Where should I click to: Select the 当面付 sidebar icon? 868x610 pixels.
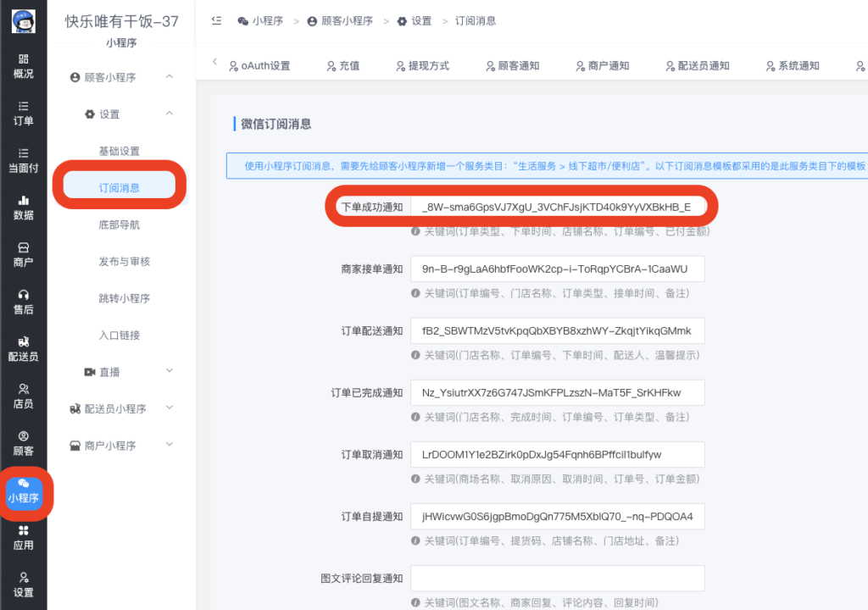pyautogui.click(x=22, y=159)
